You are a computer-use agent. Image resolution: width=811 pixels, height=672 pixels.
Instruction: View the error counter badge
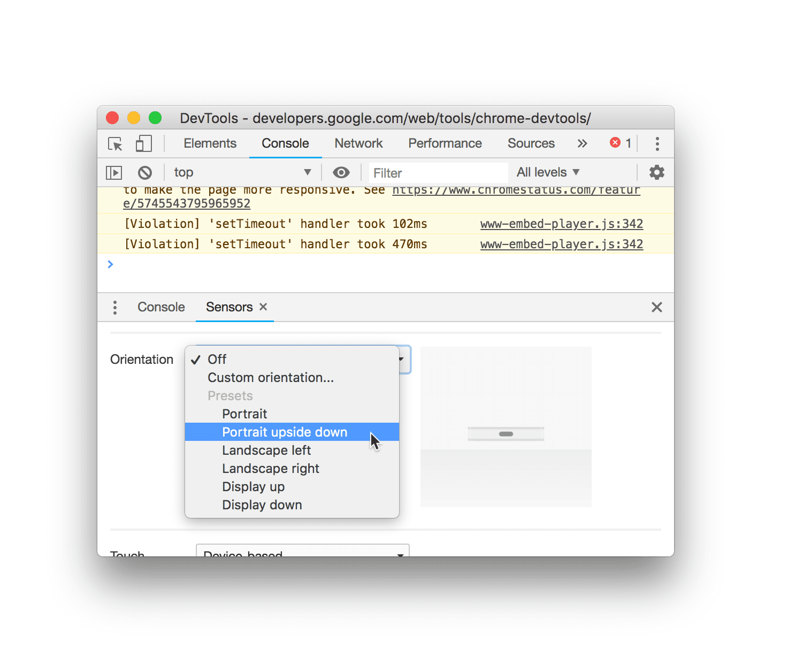[620, 143]
